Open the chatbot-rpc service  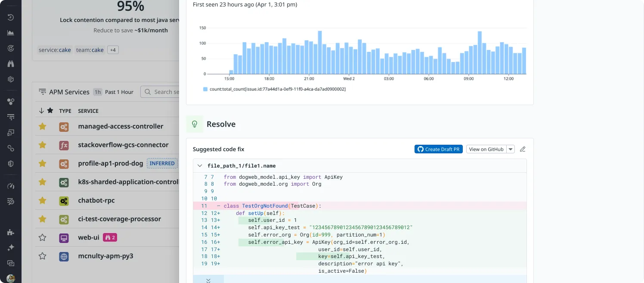pyautogui.click(x=96, y=200)
